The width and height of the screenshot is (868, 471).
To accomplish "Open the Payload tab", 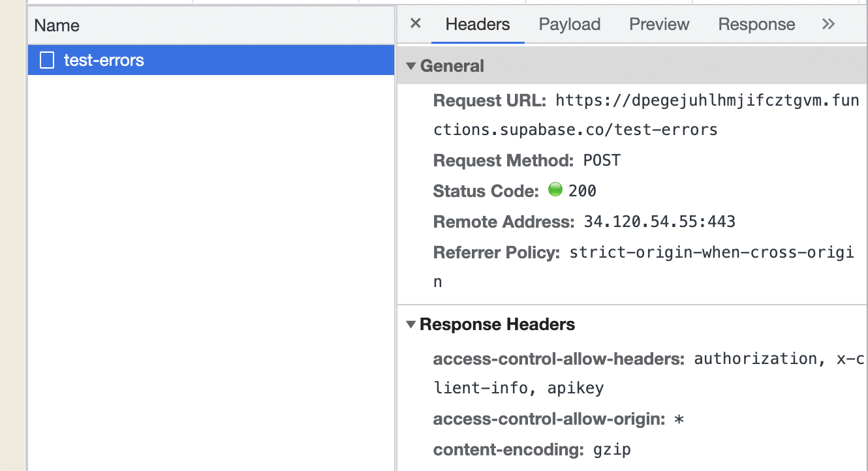I will point(569,25).
